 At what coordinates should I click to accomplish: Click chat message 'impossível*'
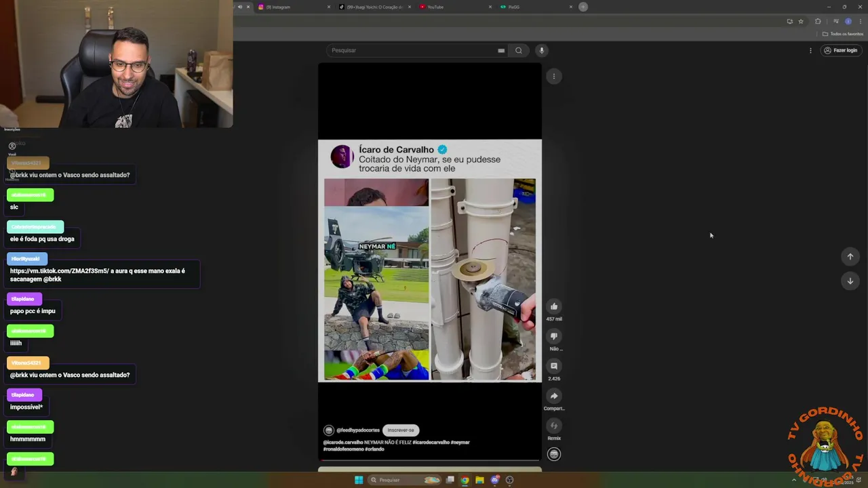[x=26, y=407]
